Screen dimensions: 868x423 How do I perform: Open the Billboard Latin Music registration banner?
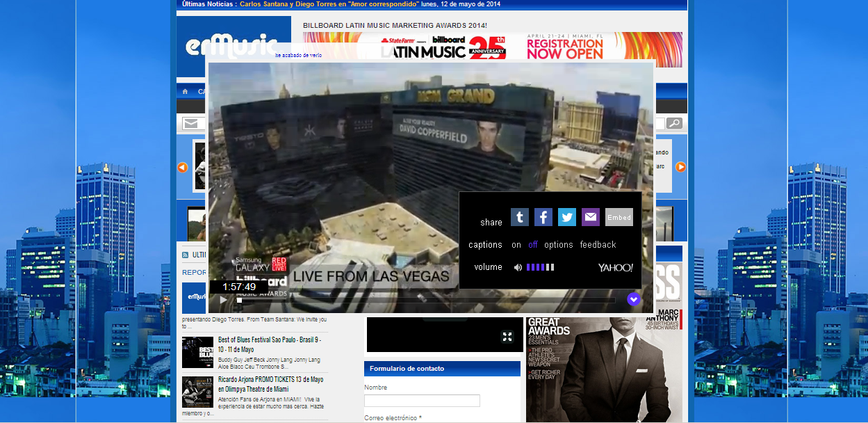click(493, 49)
